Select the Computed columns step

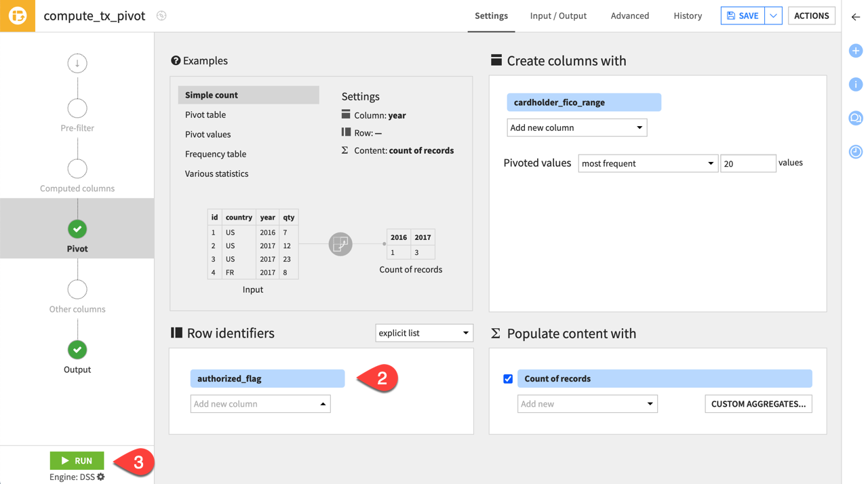(77, 168)
